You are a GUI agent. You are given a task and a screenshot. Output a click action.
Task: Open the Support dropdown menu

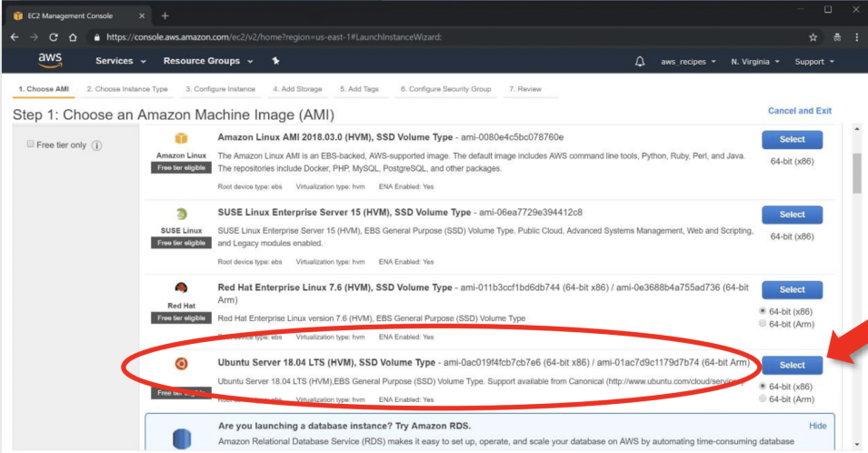(814, 62)
